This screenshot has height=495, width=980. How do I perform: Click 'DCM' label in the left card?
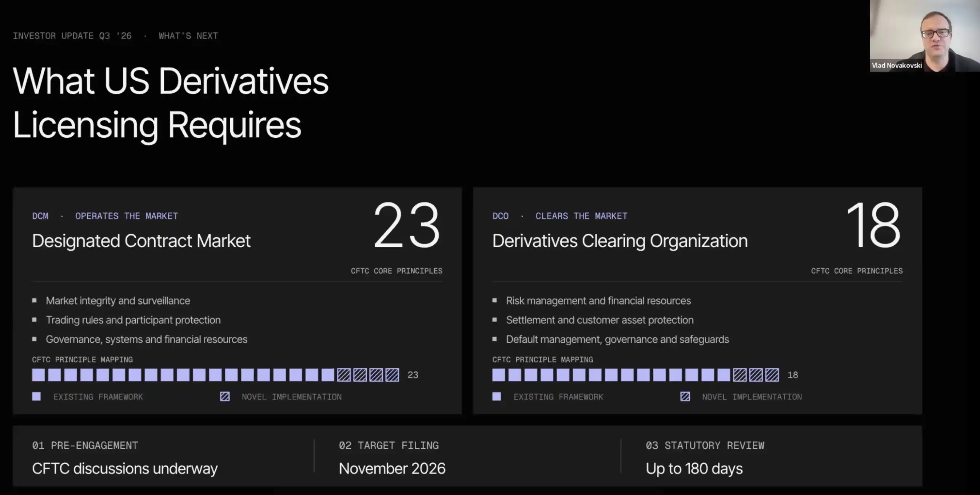40,216
